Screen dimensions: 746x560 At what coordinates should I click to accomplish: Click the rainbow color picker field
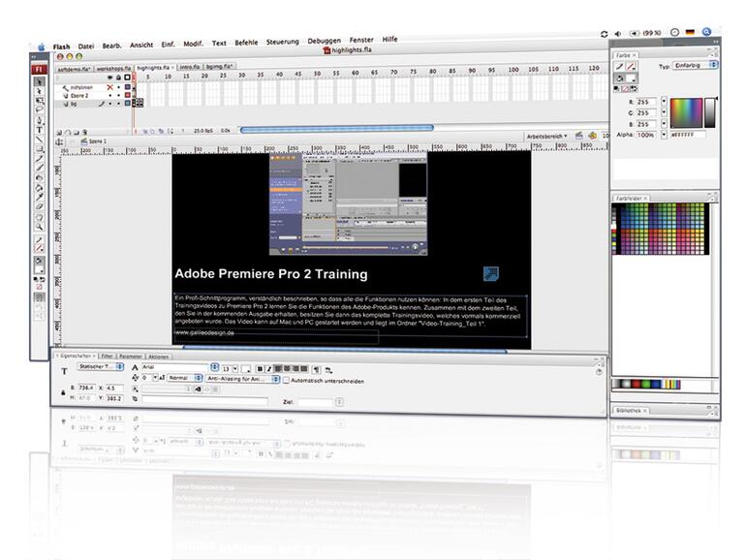click(x=686, y=112)
